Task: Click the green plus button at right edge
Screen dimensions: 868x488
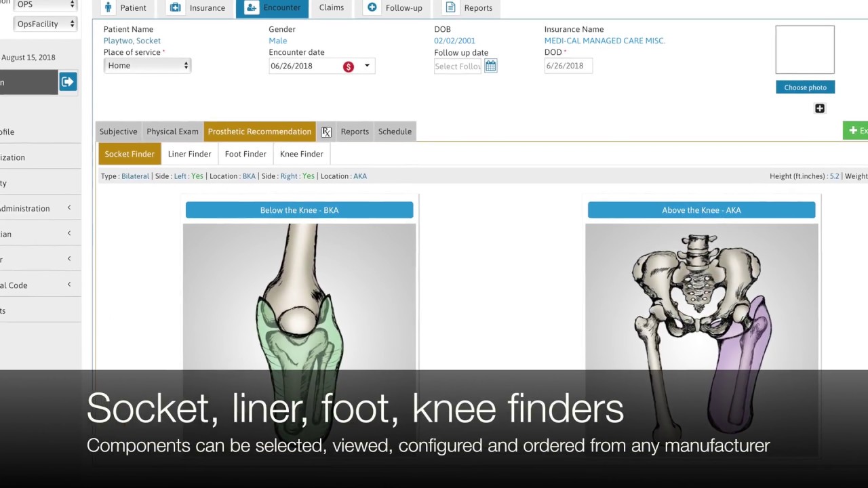Action: pos(856,131)
